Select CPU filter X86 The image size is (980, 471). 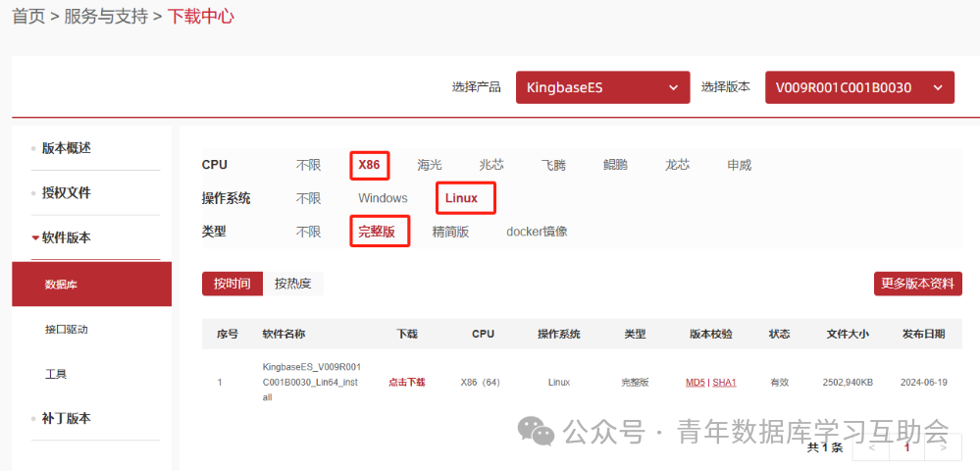click(370, 165)
